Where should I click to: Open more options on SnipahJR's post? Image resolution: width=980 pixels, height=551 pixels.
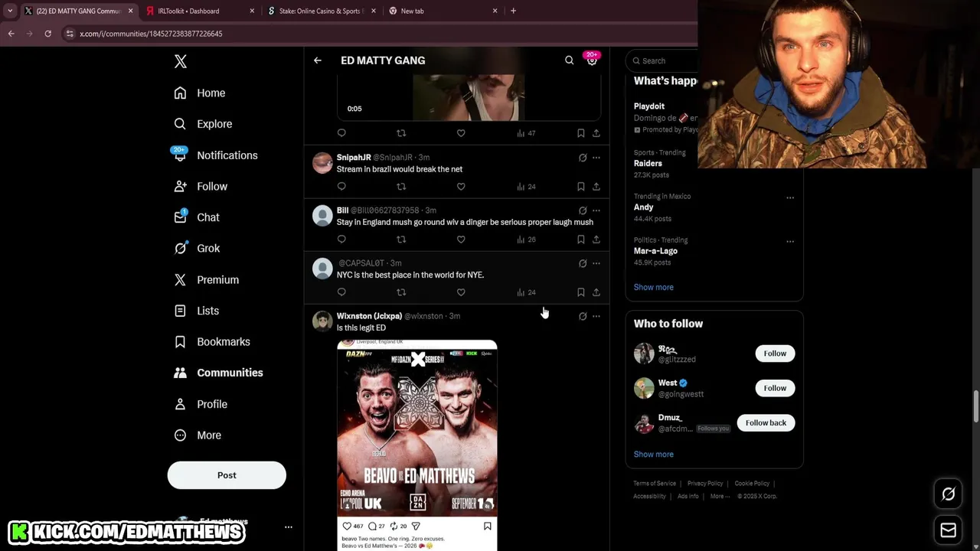[x=596, y=158]
